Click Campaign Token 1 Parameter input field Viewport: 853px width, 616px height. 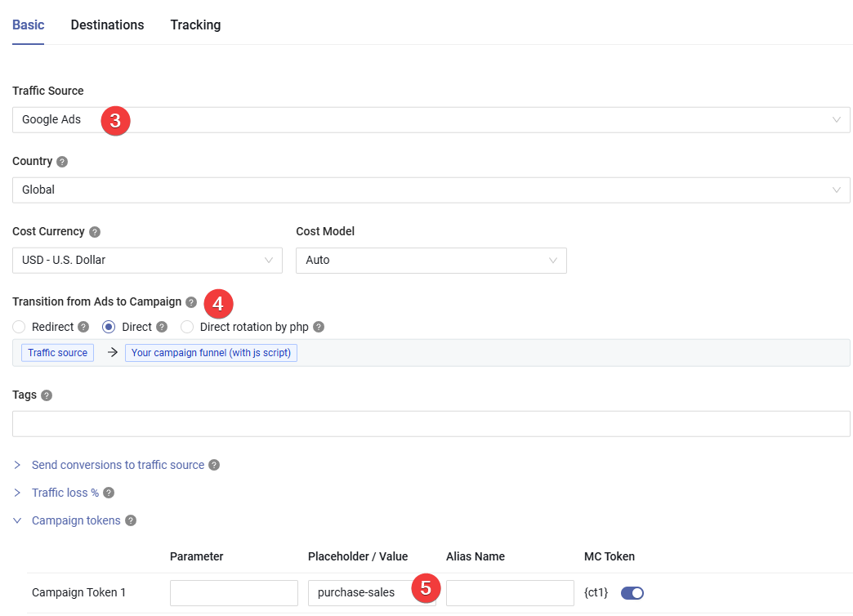click(x=234, y=592)
